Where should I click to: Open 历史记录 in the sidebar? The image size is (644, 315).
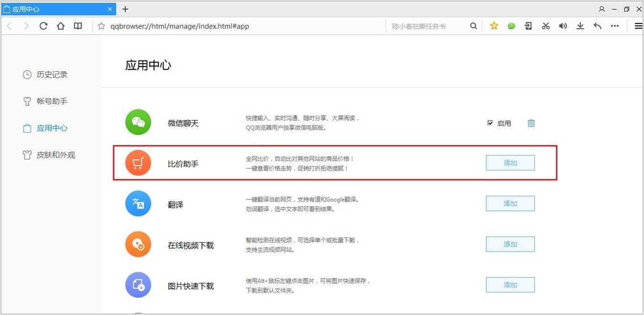pos(45,74)
